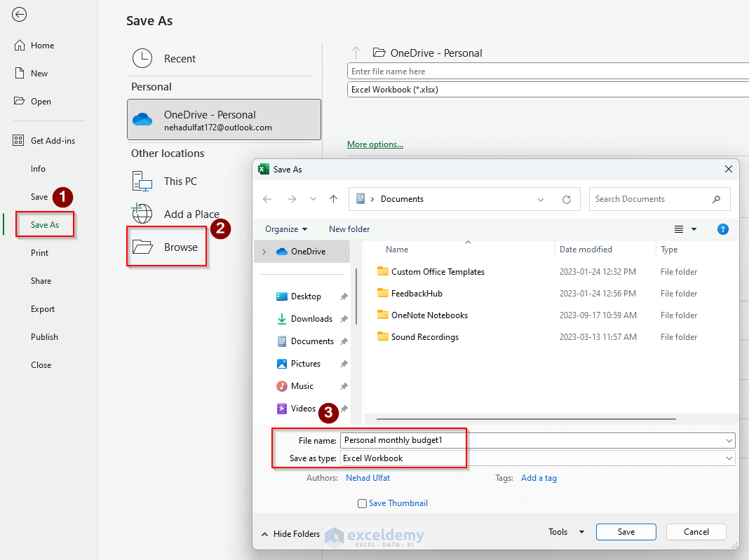Go up a folder in the dialog
The width and height of the screenshot is (749, 560).
tap(333, 199)
